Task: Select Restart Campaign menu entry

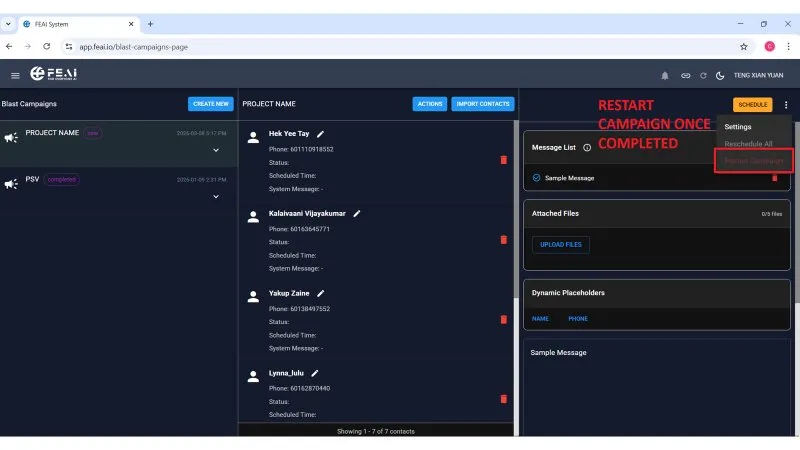Action: pyautogui.click(x=754, y=161)
